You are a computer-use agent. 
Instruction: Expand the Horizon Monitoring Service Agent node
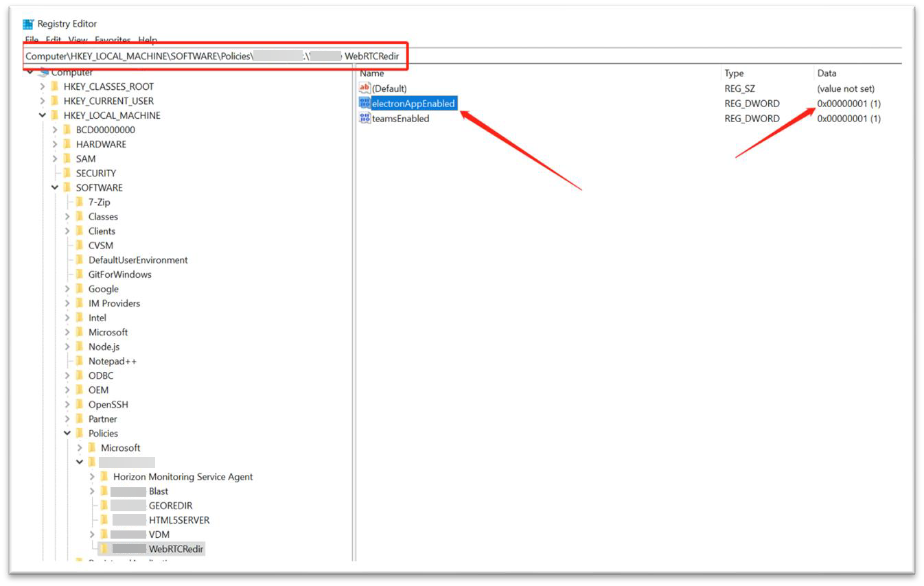click(92, 477)
